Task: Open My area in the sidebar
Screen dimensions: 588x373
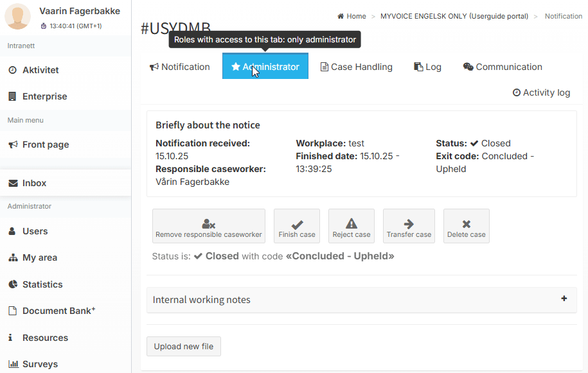Action: [x=40, y=257]
